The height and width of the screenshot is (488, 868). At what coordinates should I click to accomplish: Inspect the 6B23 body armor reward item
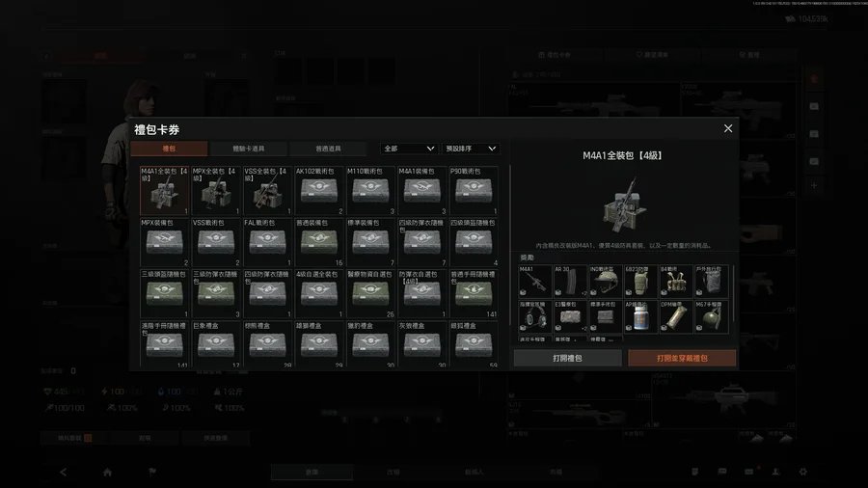pyautogui.click(x=641, y=281)
